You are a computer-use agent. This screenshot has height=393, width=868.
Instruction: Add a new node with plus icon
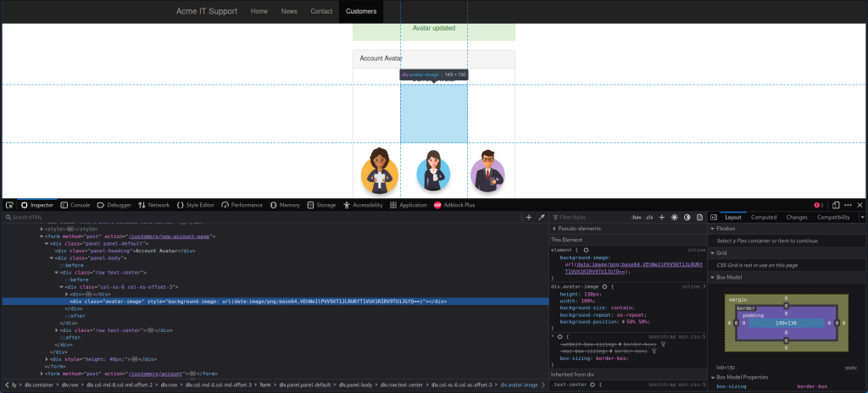(529, 218)
